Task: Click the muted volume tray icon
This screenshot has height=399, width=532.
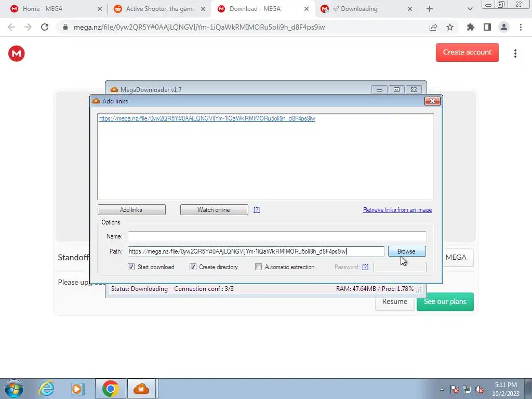Action: [480, 389]
